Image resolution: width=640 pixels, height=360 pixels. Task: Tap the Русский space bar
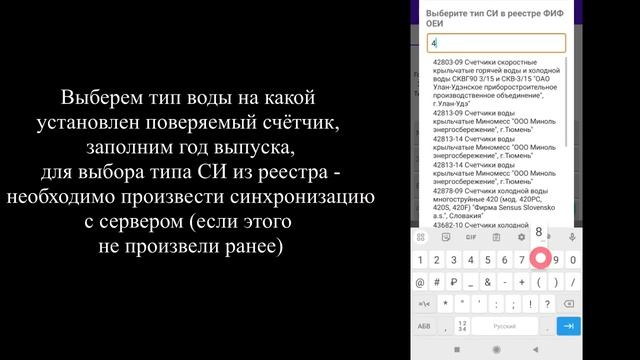[505, 326]
